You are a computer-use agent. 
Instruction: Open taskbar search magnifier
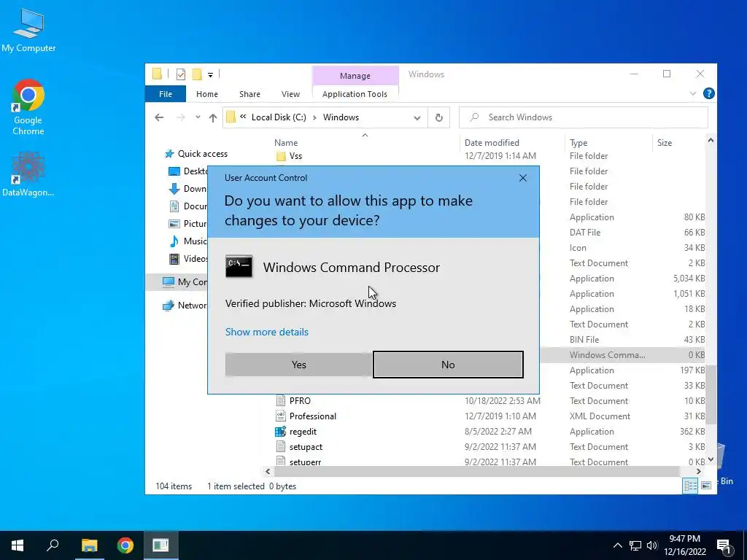pos(53,545)
